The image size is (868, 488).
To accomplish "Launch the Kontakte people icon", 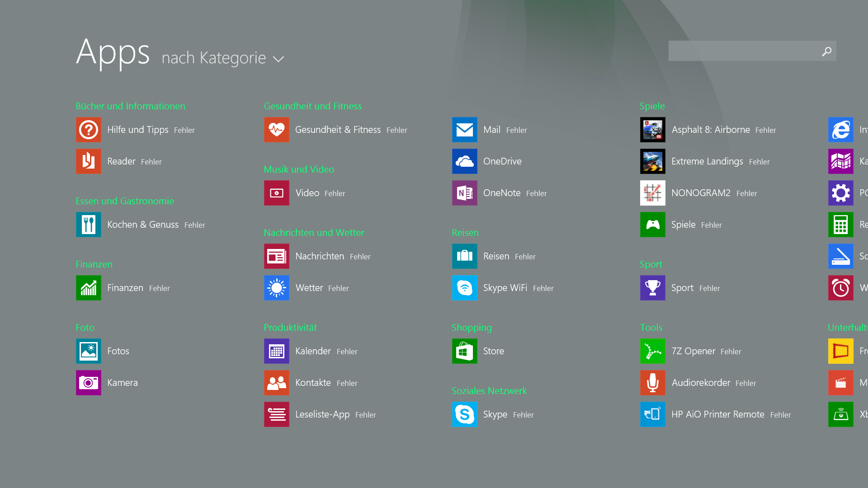I will click(276, 383).
